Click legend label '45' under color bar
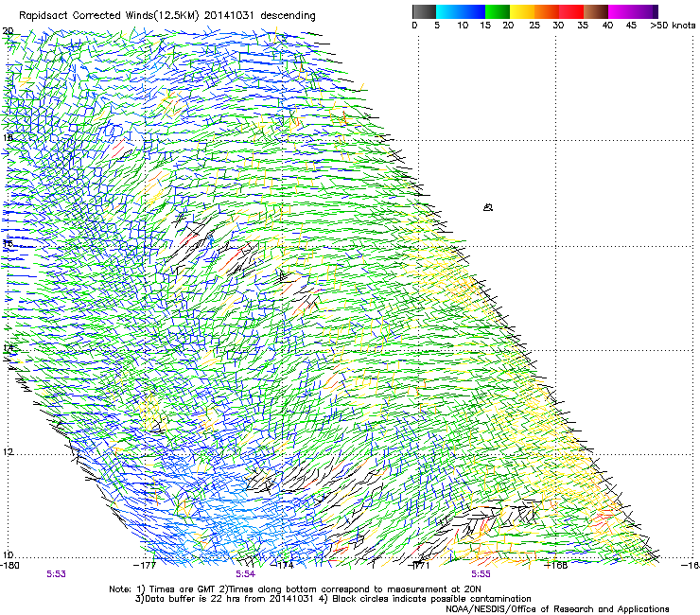 (631, 26)
